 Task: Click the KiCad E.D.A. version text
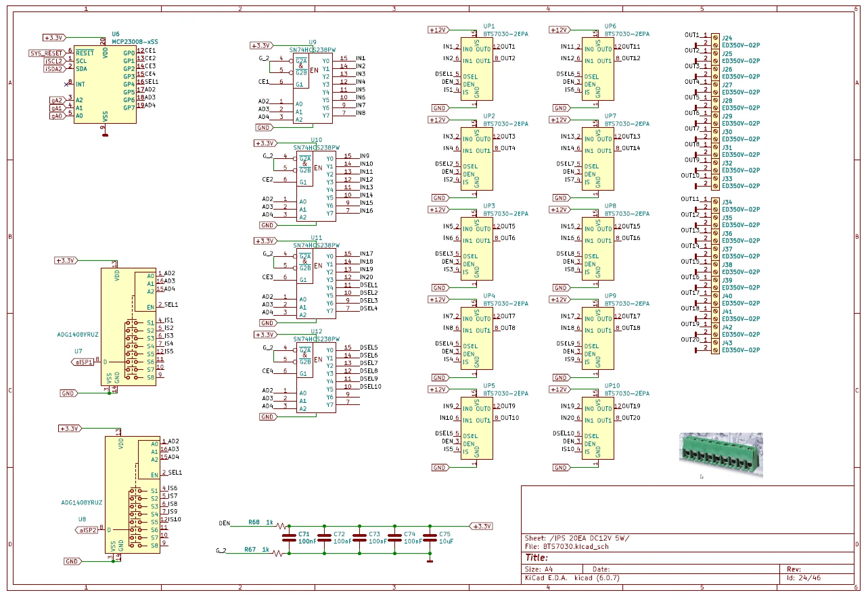click(572, 578)
